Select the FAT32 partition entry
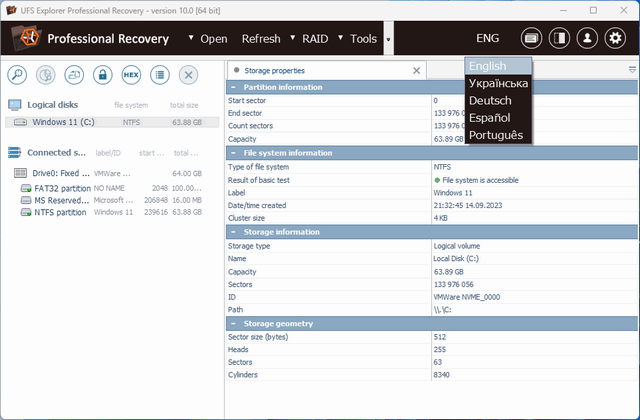 (x=60, y=187)
